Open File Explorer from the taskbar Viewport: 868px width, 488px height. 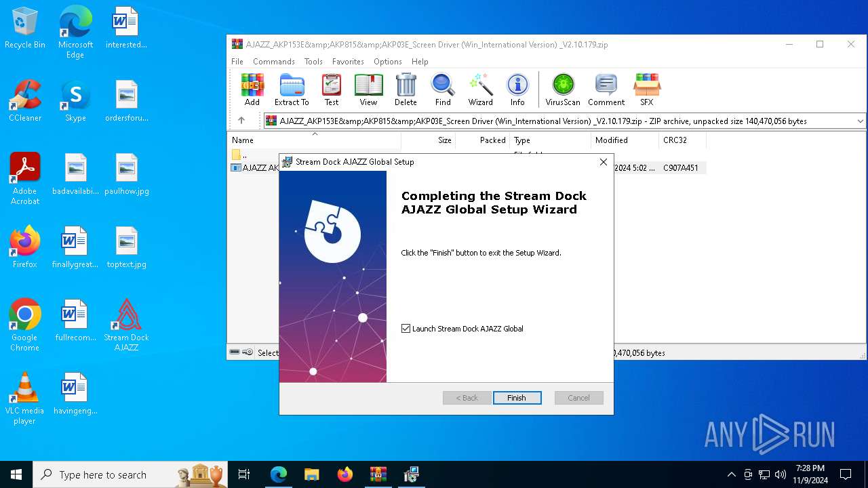(x=312, y=474)
